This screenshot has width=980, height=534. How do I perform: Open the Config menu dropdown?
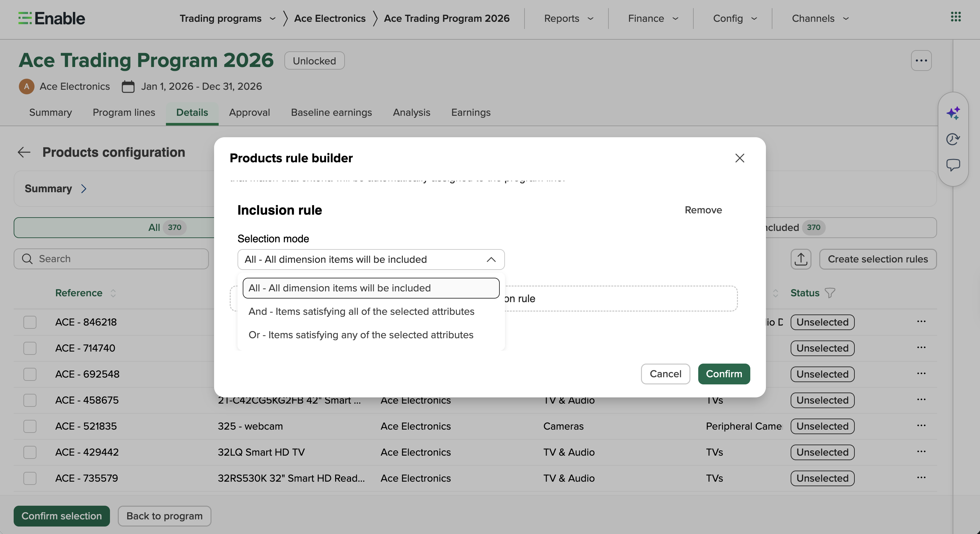pos(735,18)
